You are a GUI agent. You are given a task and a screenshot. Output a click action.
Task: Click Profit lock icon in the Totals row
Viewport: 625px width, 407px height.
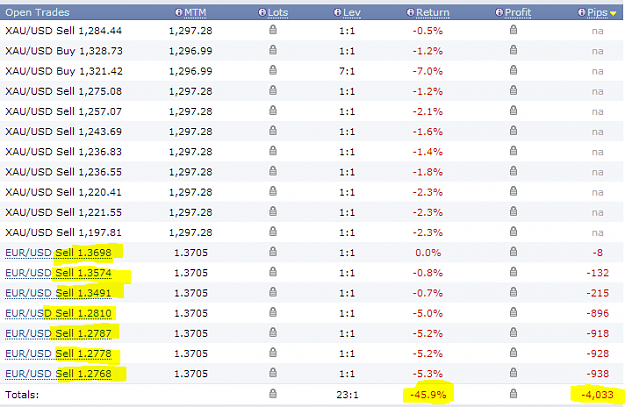513,394
